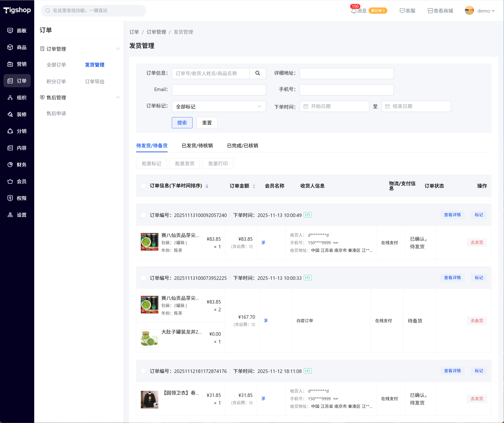
Task: Click the magnifier search icon beside order info
Action: (x=257, y=73)
